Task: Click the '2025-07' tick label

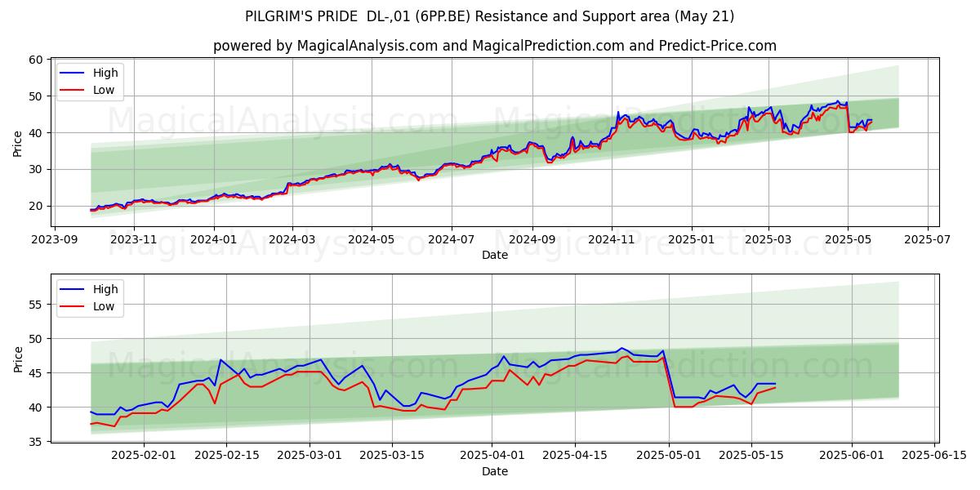Action: point(928,239)
